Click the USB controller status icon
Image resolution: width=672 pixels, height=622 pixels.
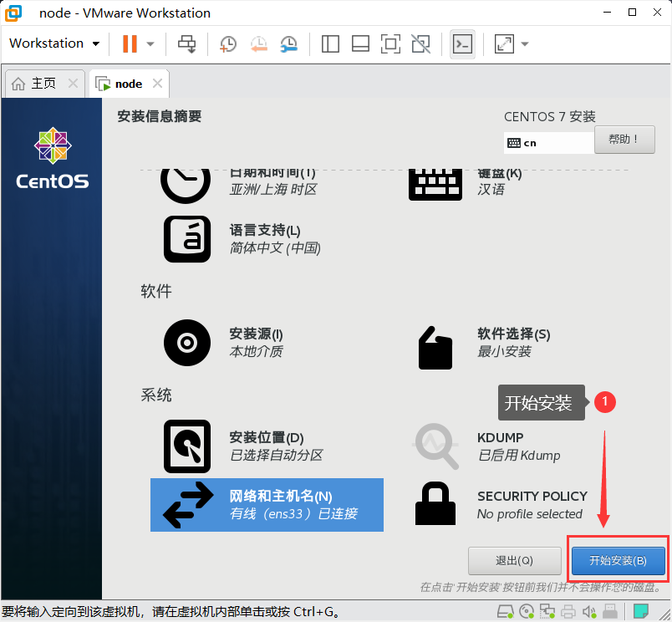pyautogui.click(x=610, y=611)
